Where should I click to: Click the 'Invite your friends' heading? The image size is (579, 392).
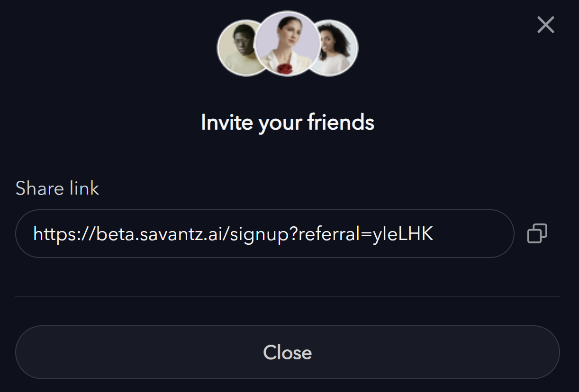point(288,123)
